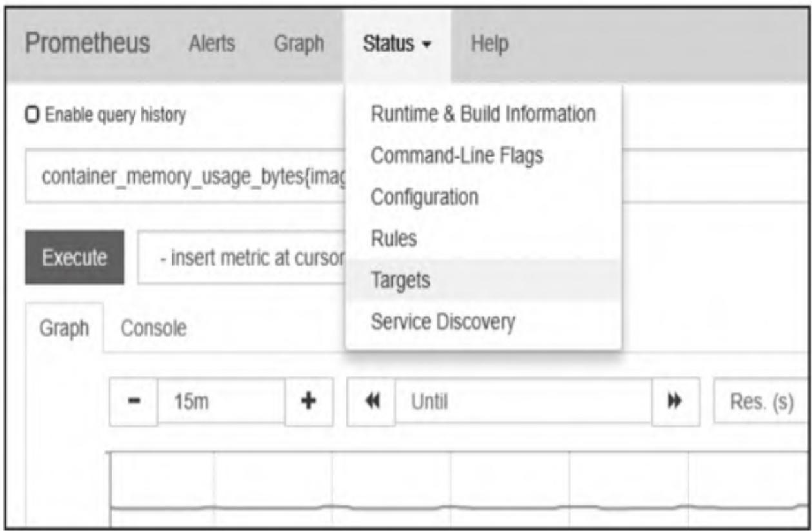The width and height of the screenshot is (812, 531).
Task: Open the Configuration status page
Action: click(x=424, y=197)
